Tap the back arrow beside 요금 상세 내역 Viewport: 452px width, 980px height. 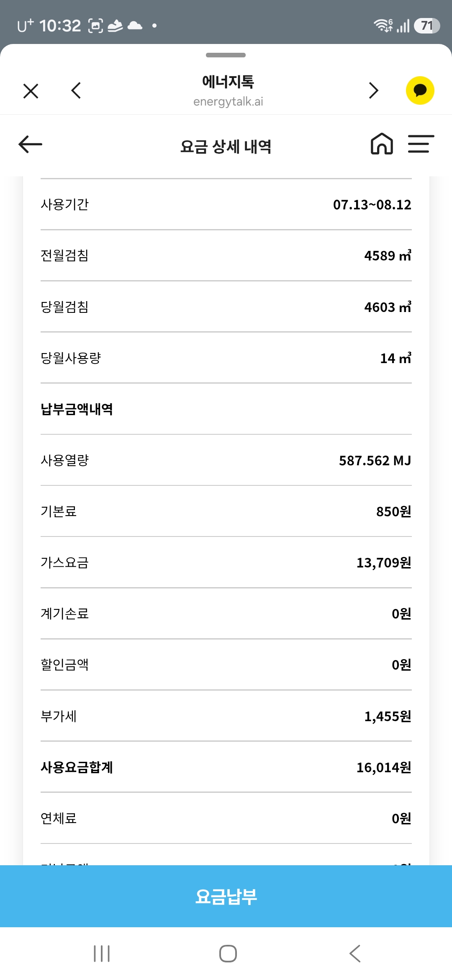31,144
